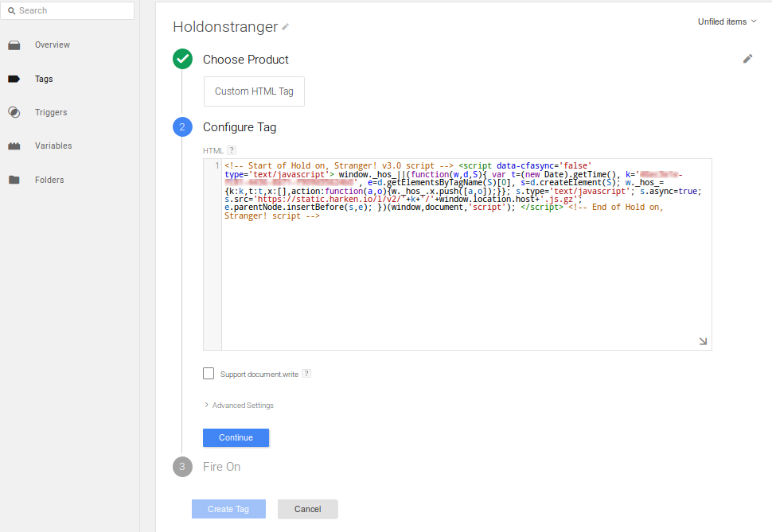Click the Tags label icon
This screenshot has width=772, height=532.
[x=14, y=79]
